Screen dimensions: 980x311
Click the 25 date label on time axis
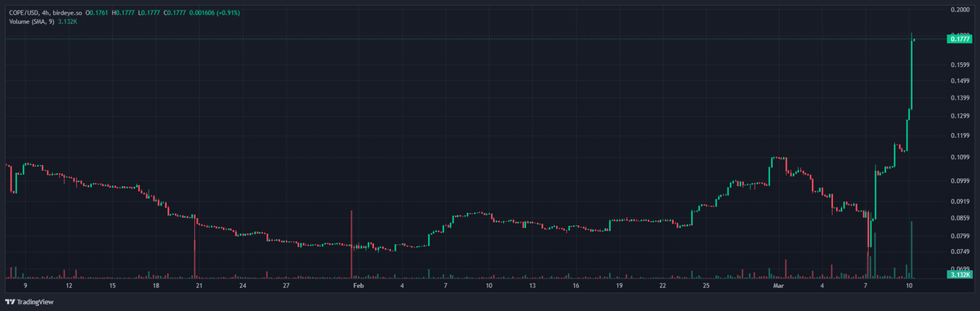[706, 287]
